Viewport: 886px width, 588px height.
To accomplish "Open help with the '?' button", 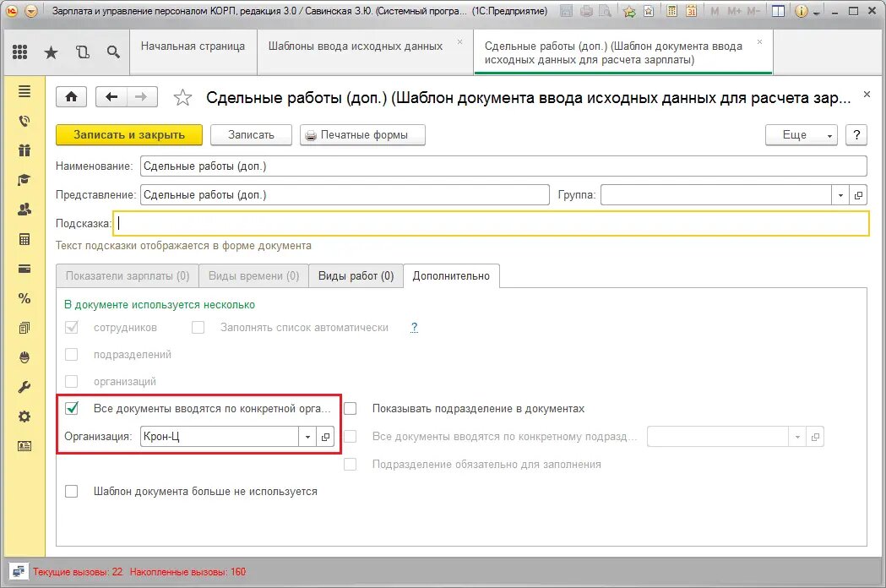I will [x=856, y=135].
